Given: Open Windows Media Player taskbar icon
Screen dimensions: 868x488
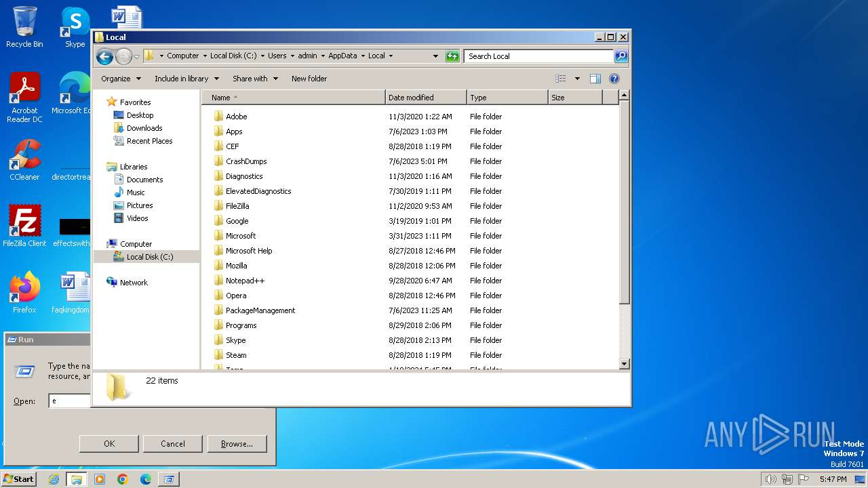Looking at the screenshot, I should coord(100,479).
